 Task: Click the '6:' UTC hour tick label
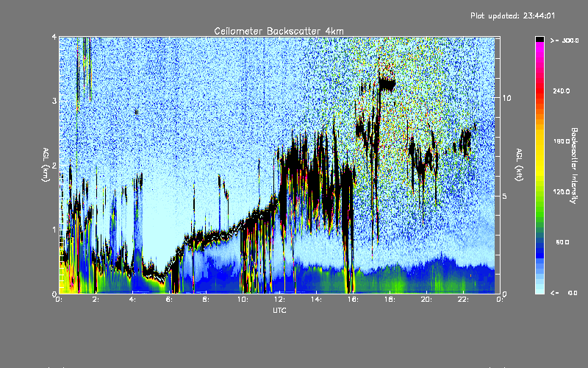pos(169,300)
